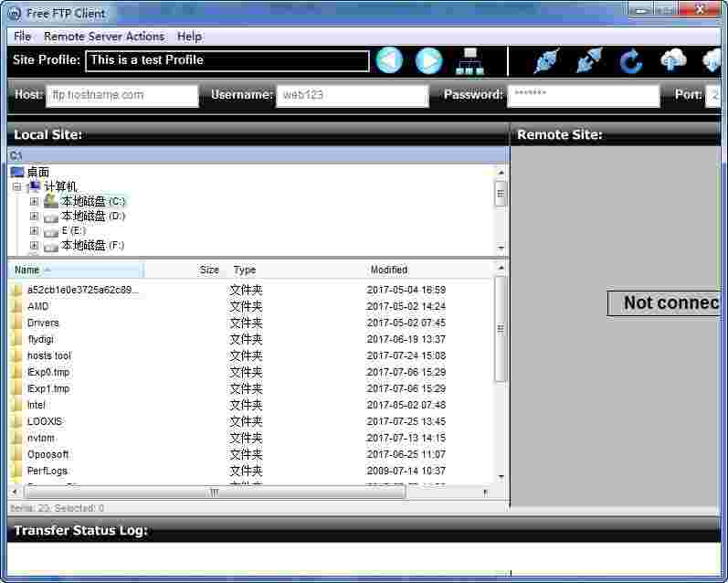Click the folder icon of IExp0.tmp
This screenshot has width=728, height=583.
click(17, 373)
